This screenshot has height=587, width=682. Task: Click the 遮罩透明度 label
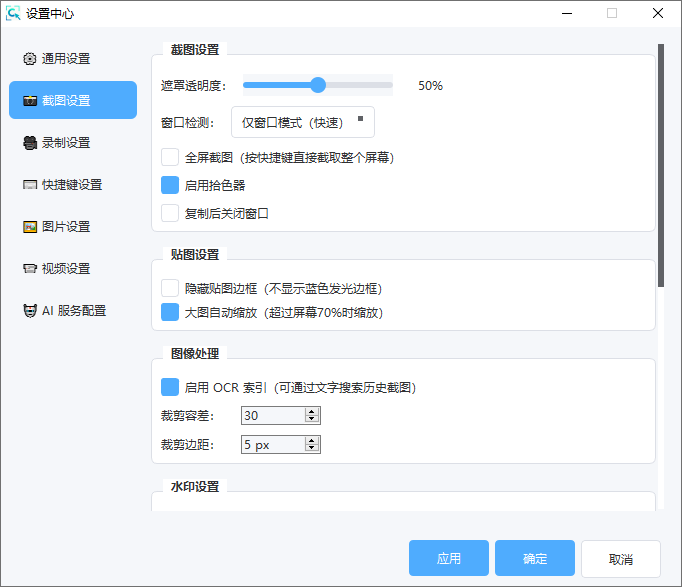click(194, 86)
